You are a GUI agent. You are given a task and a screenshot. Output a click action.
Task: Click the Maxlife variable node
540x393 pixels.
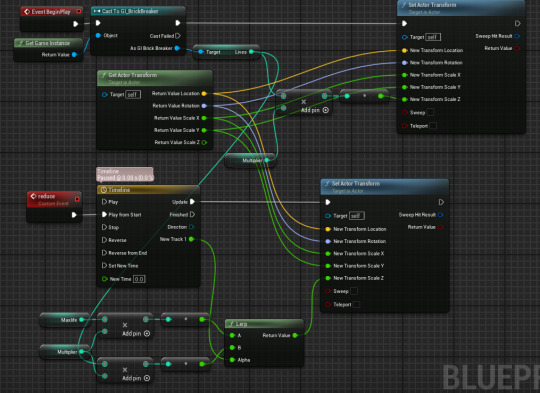(x=65, y=320)
